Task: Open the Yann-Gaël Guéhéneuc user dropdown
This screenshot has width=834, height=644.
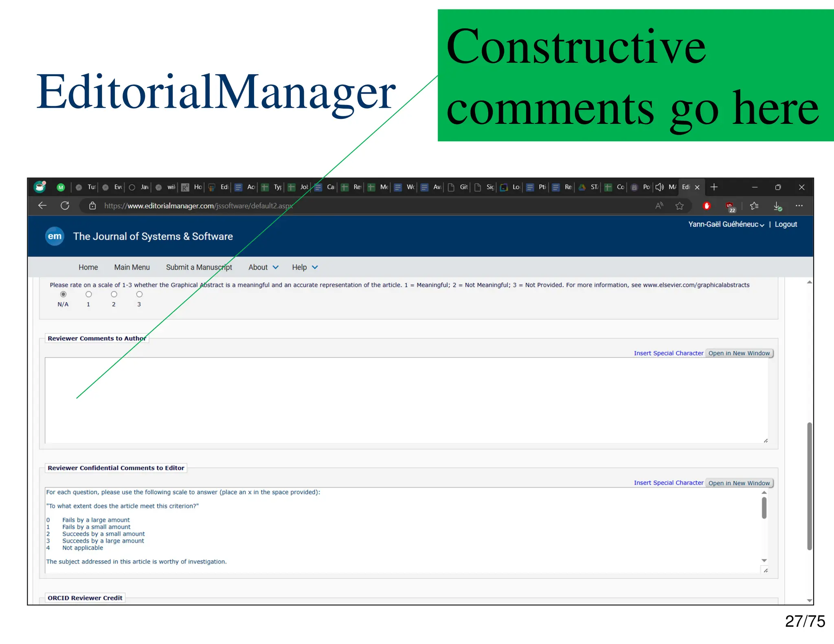Action: [726, 224]
